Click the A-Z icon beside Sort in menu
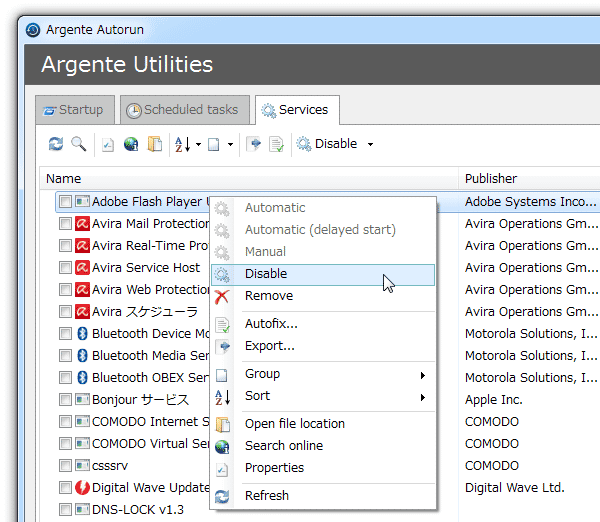Image resolution: width=600 pixels, height=522 pixels. pyautogui.click(x=222, y=397)
